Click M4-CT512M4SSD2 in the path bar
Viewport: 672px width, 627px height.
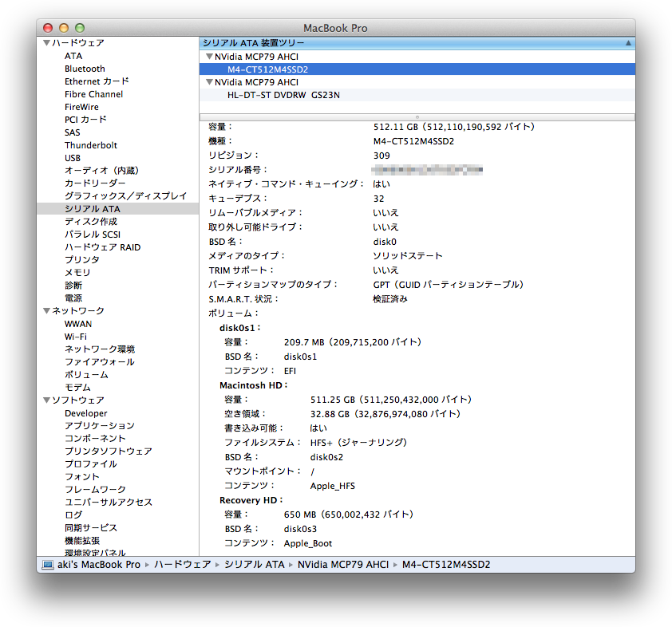(x=446, y=565)
